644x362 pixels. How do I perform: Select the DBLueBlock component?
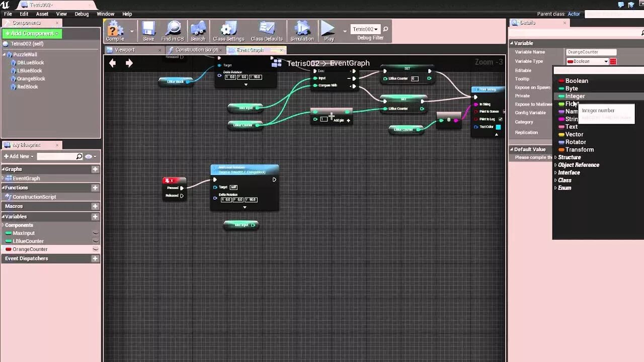(x=31, y=62)
